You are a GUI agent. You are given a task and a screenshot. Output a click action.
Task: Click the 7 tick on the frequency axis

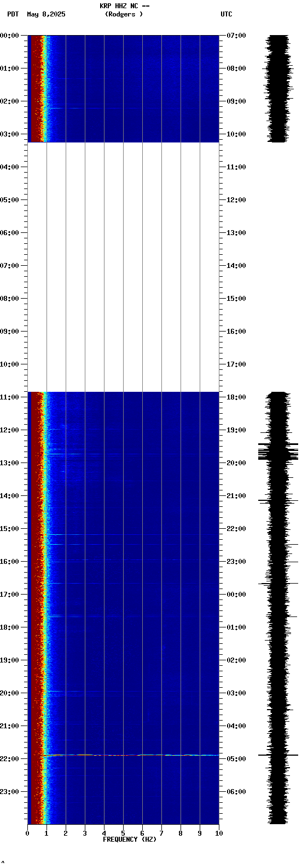coord(161,833)
